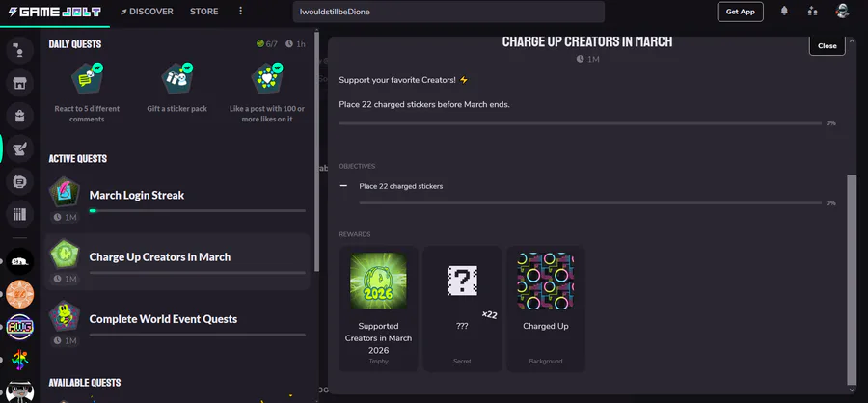Image resolution: width=868 pixels, height=403 pixels.
Task: Click the 1M timer under quest title
Action: [588, 59]
